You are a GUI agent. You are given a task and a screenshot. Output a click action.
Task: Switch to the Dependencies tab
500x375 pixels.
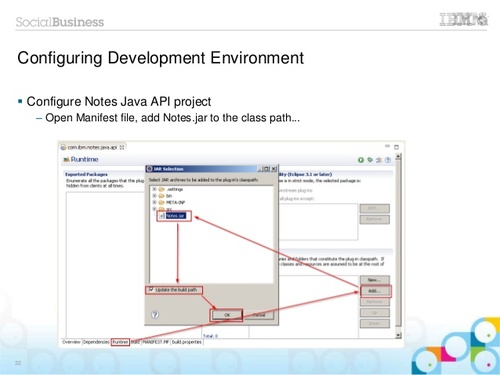coord(96,342)
